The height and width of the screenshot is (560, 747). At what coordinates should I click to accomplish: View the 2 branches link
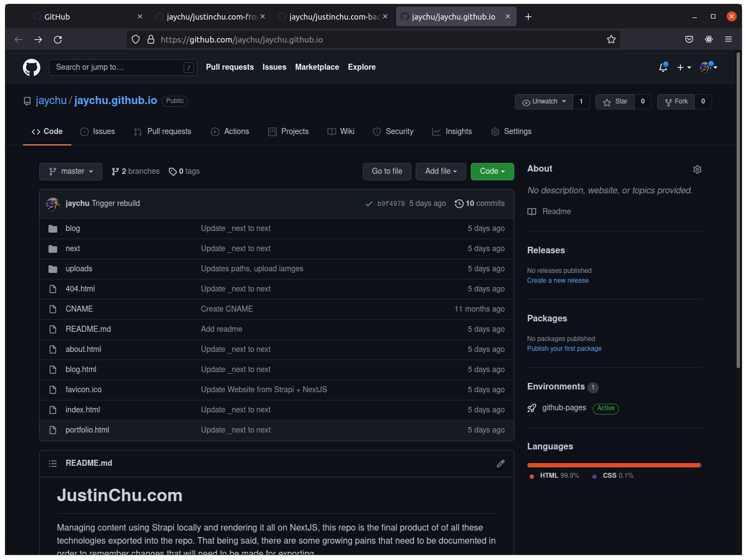(136, 172)
